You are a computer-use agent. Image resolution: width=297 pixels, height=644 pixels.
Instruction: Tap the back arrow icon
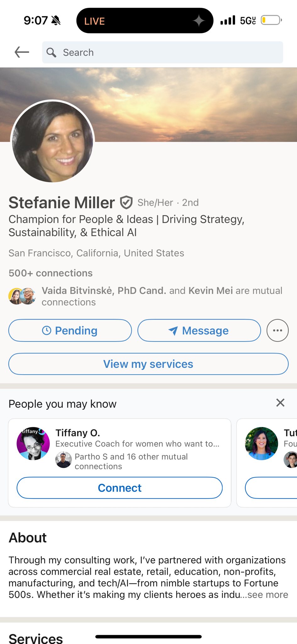(22, 52)
